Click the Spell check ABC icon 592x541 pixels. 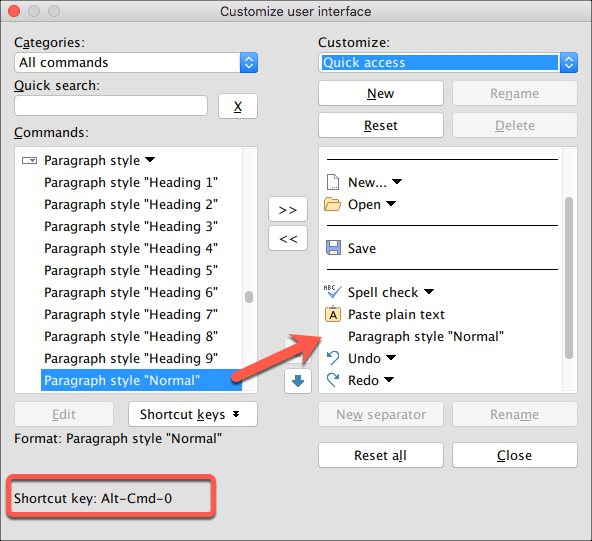(x=333, y=292)
